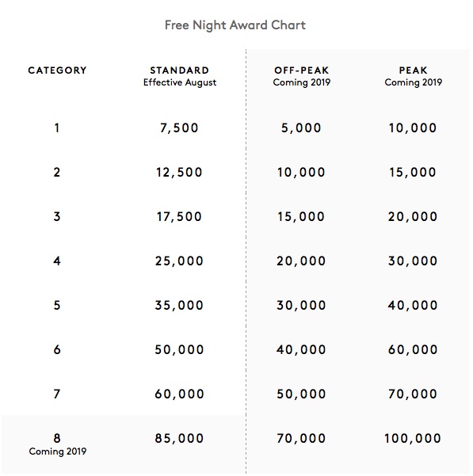Select the row label for Category 6

57,349
